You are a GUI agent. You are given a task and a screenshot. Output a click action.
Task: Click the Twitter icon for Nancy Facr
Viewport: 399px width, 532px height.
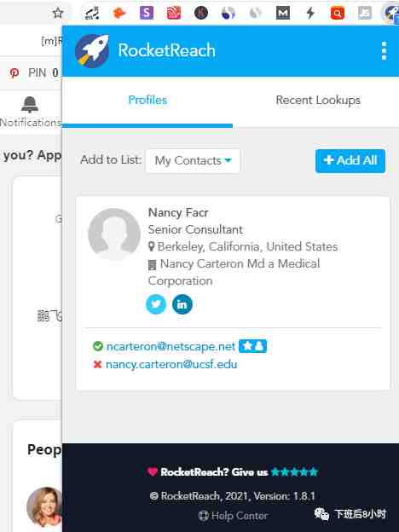[x=156, y=304]
